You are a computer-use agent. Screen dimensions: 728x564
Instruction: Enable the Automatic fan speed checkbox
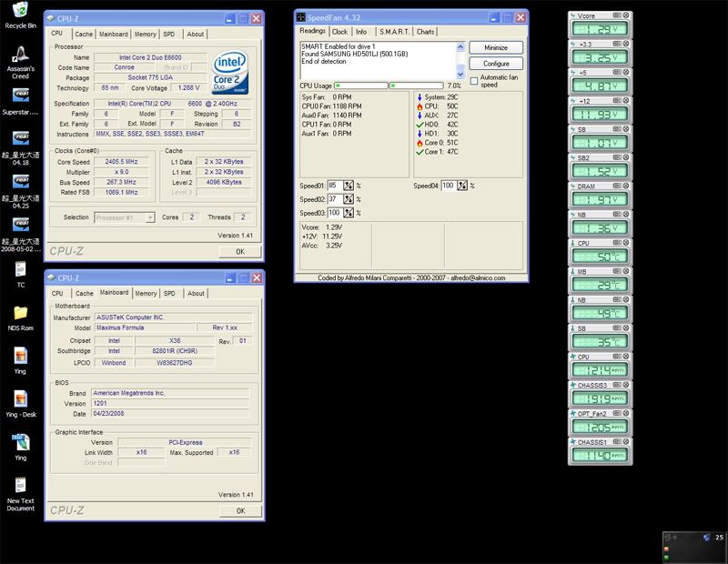click(x=474, y=79)
